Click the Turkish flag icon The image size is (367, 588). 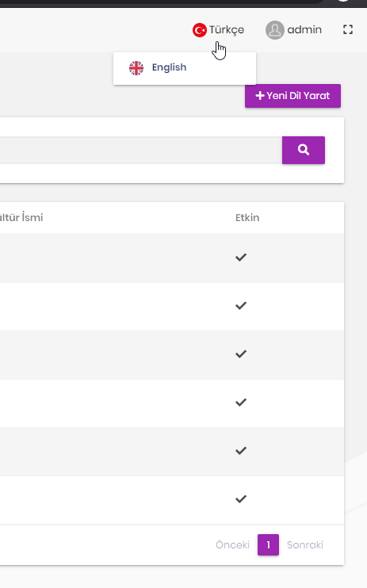199,30
